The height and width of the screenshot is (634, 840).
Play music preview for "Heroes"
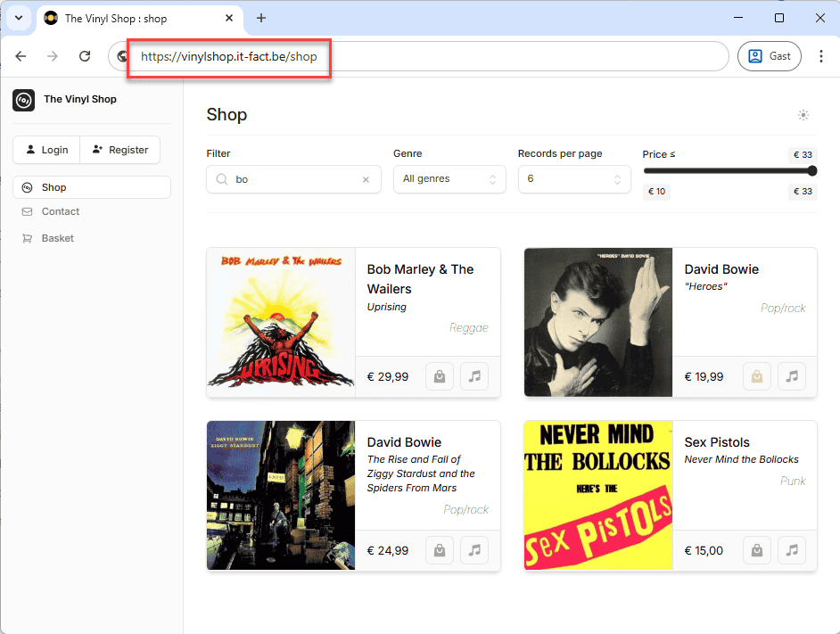(x=792, y=376)
